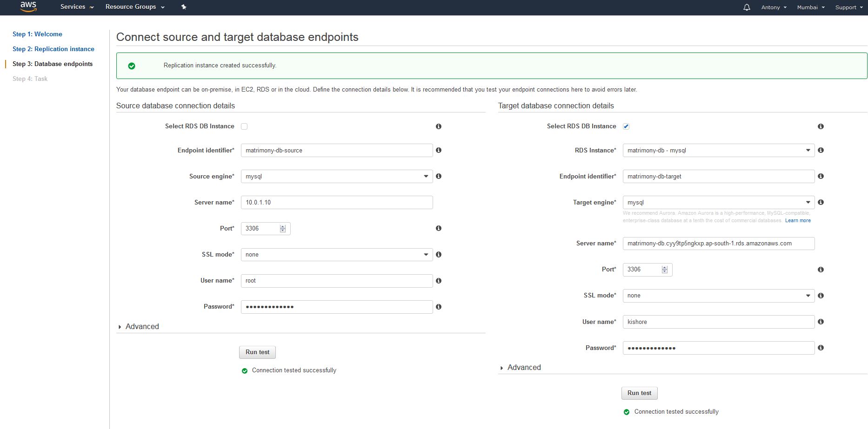
Task: Uncheck target Select RDS DB Instance checkbox
Action: pos(626,126)
